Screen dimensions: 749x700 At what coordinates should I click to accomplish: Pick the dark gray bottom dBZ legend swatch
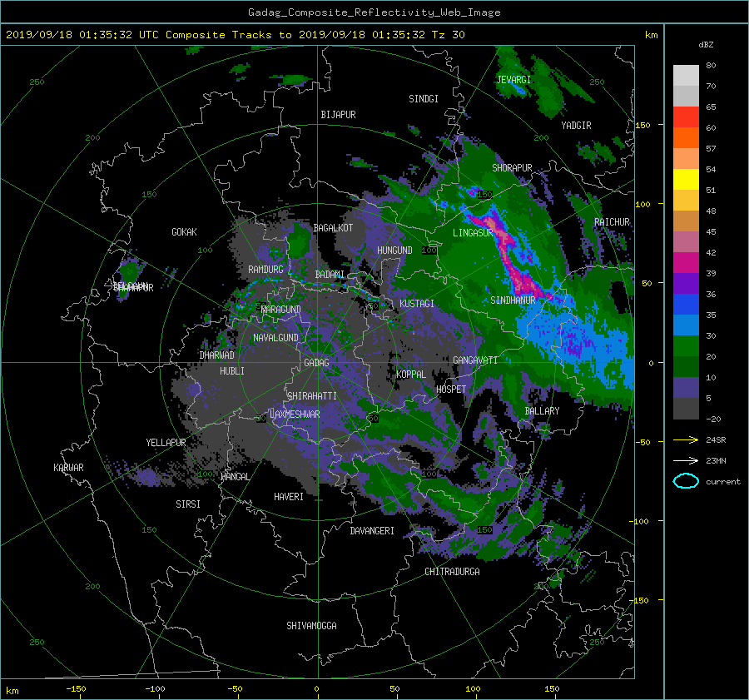point(686,409)
